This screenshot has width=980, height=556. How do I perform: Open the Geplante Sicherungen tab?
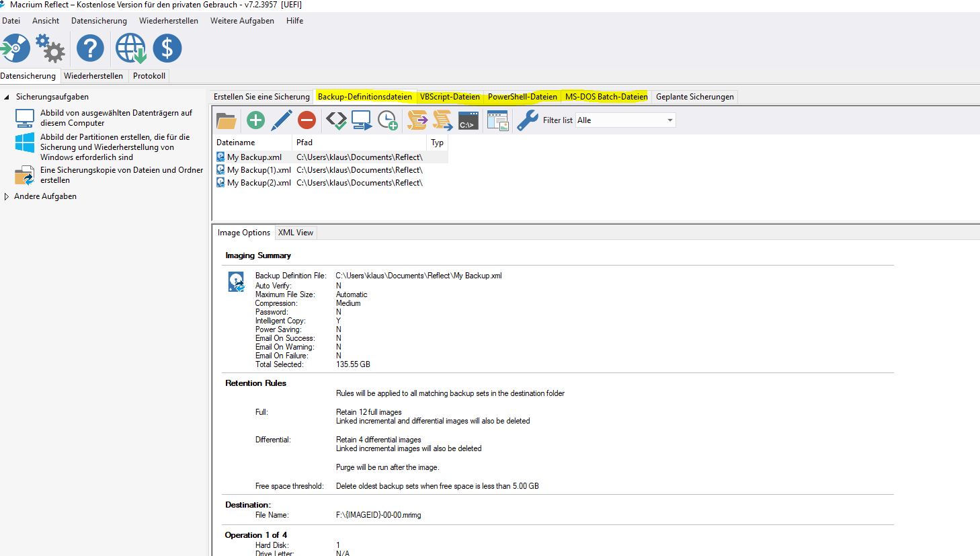click(695, 97)
